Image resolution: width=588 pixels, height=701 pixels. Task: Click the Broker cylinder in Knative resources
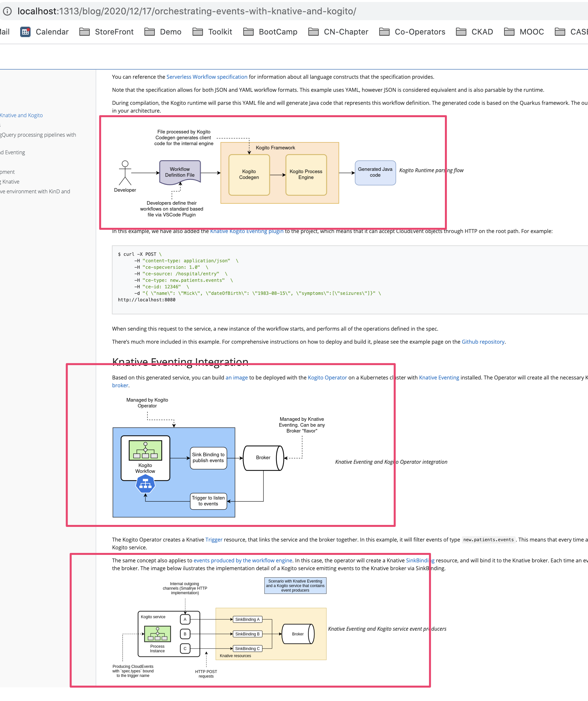click(x=298, y=634)
